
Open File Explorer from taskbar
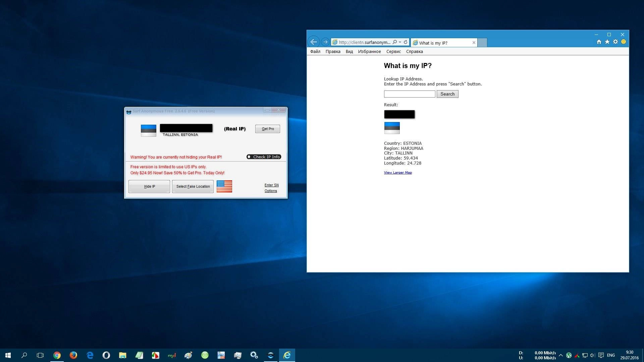pyautogui.click(x=122, y=355)
